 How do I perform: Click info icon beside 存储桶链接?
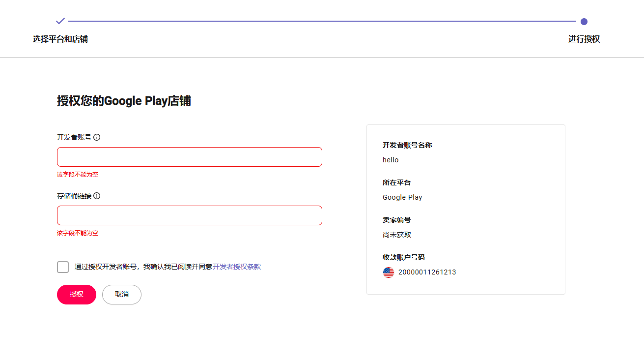[97, 196]
